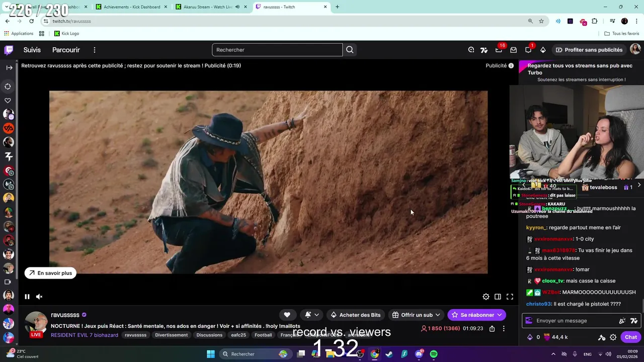The image size is (644, 362).
Task: Open notification bell dropdown
Action: point(312,315)
